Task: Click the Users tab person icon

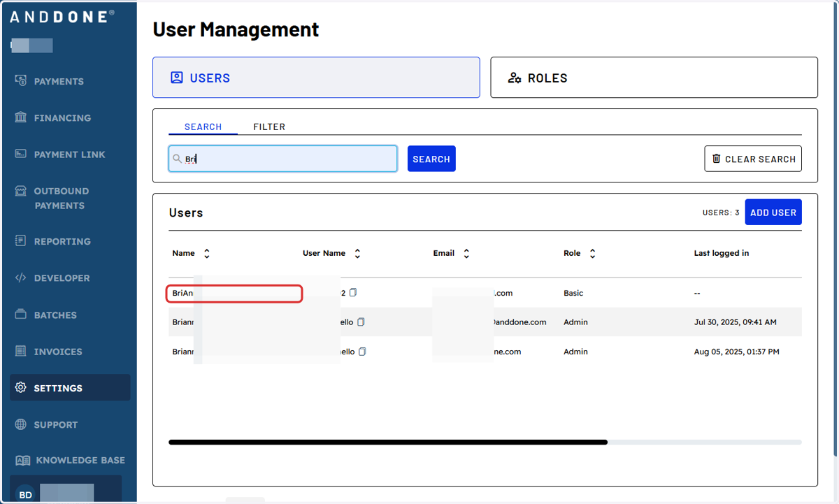Action: click(177, 78)
